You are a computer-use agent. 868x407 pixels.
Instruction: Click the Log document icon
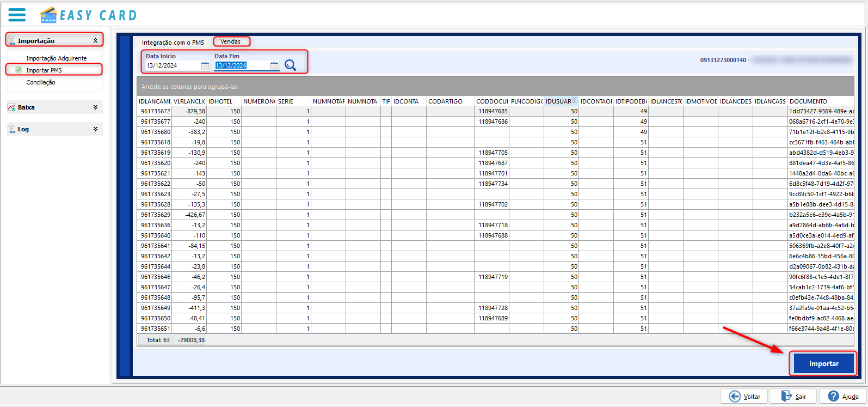[x=12, y=129]
